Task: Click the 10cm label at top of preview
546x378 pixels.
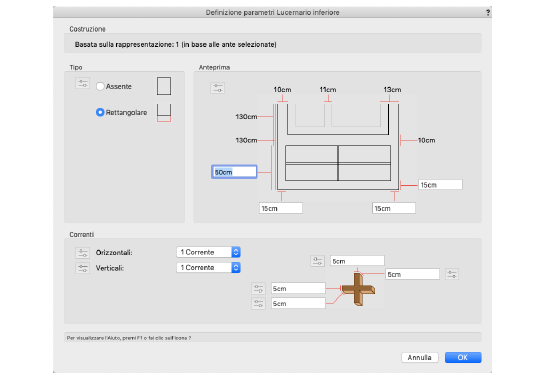Action: point(282,90)
